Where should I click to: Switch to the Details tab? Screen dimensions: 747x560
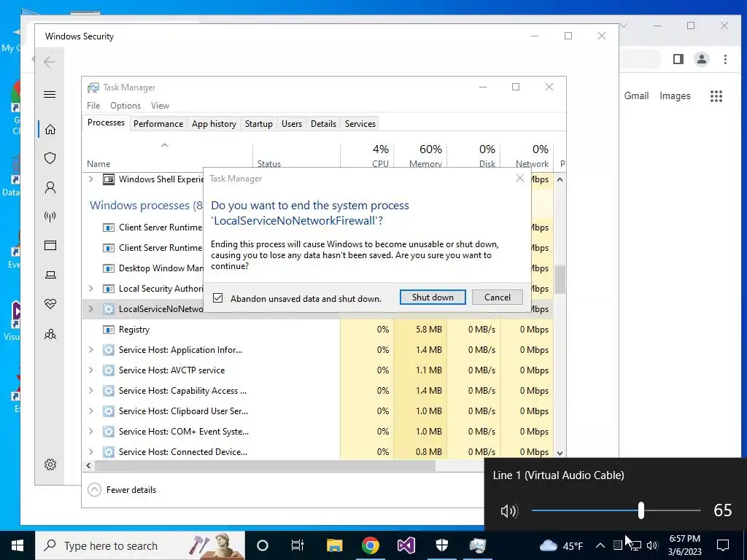tap(323, 124)
